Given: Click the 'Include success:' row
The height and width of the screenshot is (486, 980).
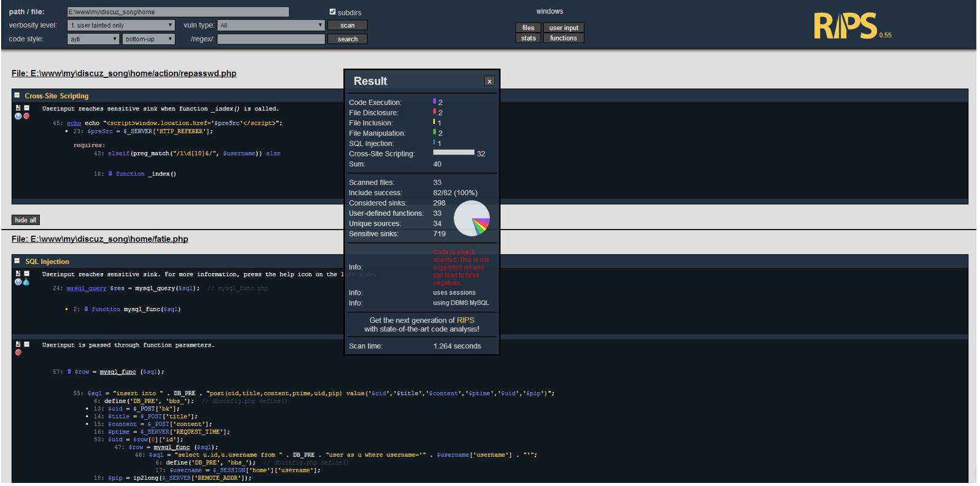Looking at the screenshot, I should click(x=422, y=193).
